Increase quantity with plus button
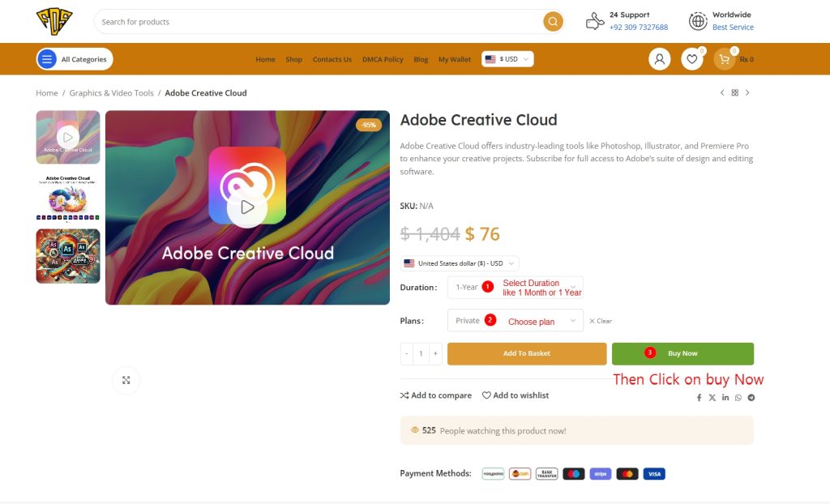 [435, 353]
